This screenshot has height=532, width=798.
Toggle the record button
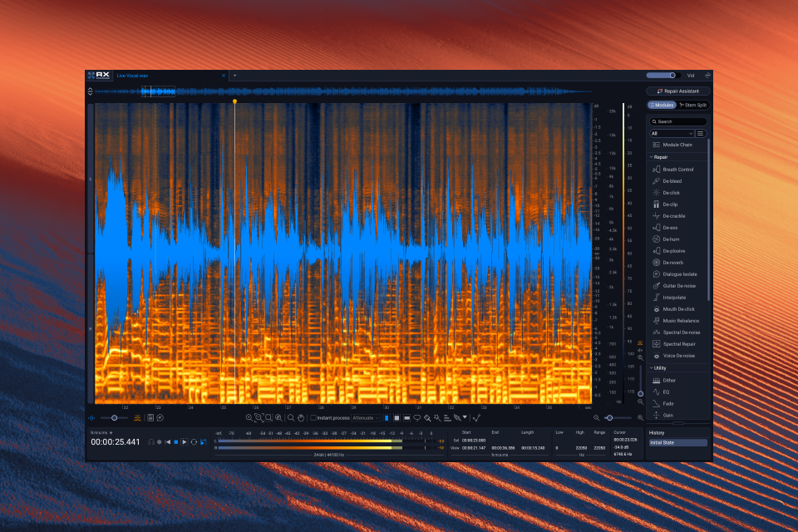[160, 442]
